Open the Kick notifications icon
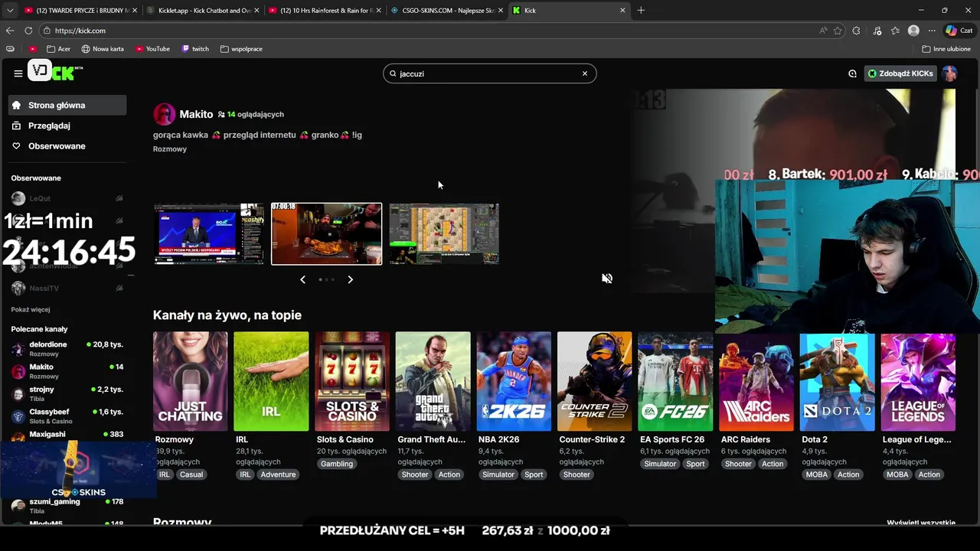 (x=852, y=73)
